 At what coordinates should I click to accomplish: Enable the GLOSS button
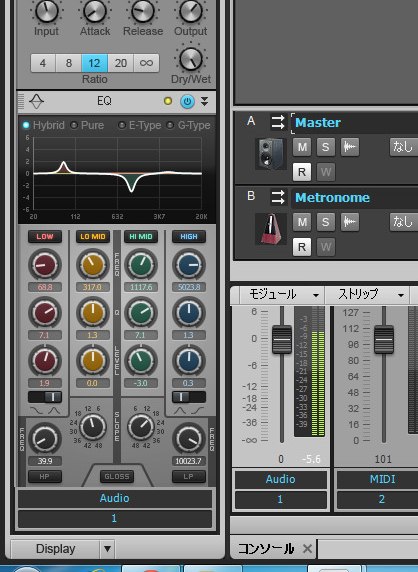(117, 476)
